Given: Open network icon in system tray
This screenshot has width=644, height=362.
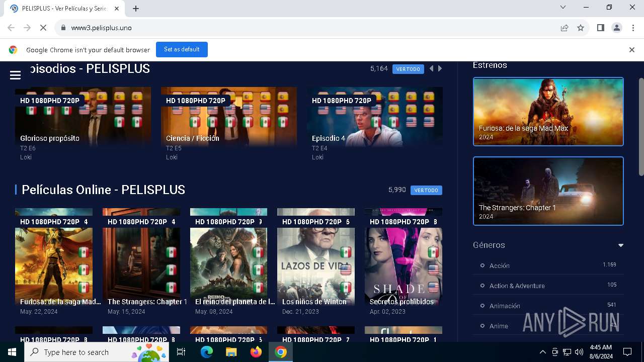Looking at the screenshot, I should pos(567,352).
